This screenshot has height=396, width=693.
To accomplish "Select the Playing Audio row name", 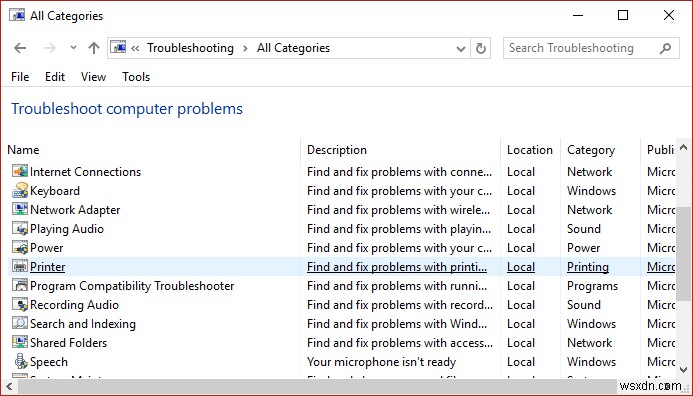I will click(x=67, y=228).
